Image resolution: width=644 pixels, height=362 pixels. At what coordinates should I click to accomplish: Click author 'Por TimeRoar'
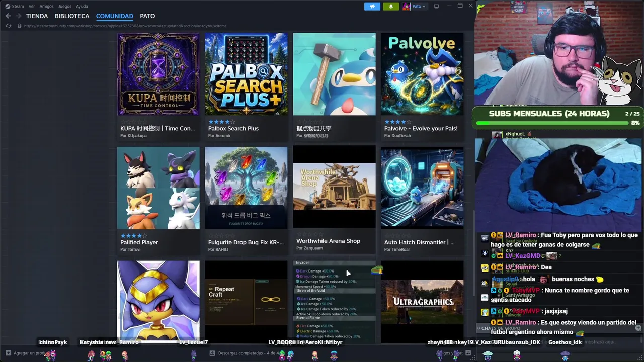[x=397, y=249]
